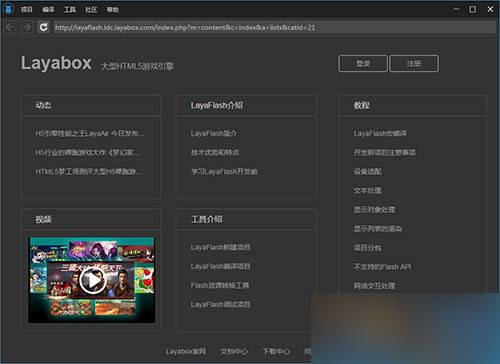The width and height of the screenshot is (500, 364).
Task: Open news item H5引擎性能之王LayaAir 今日发布
Action: pos(90,133)
